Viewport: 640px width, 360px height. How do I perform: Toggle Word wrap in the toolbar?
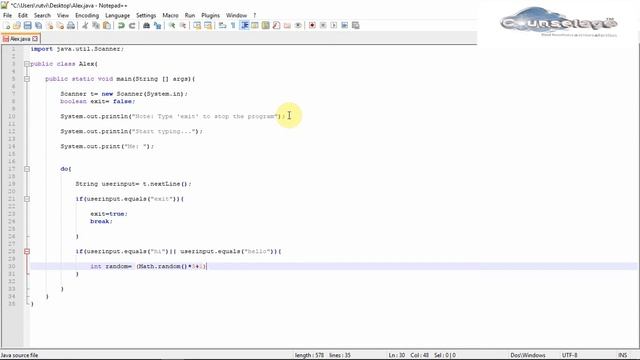coord(222,25)
